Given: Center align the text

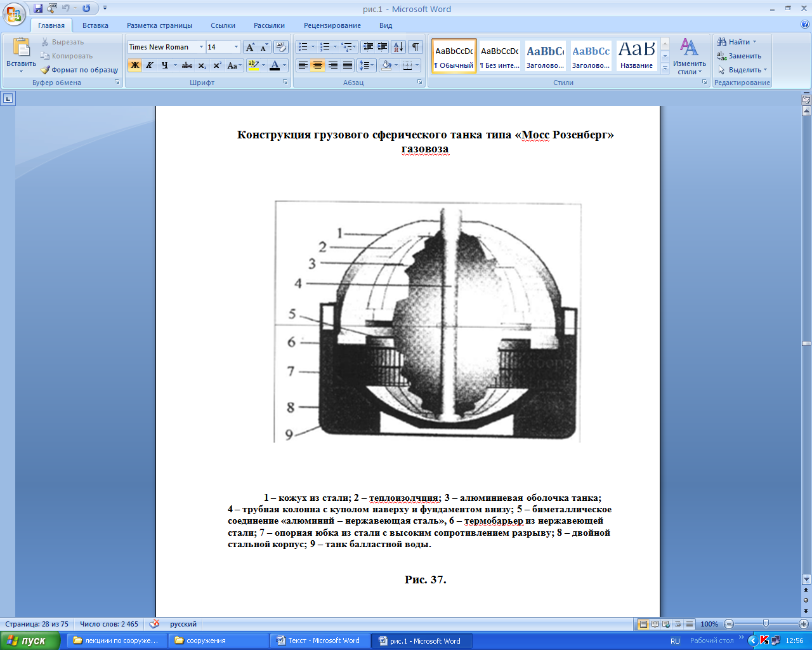Looking at the screenshot, I should 318,65.
